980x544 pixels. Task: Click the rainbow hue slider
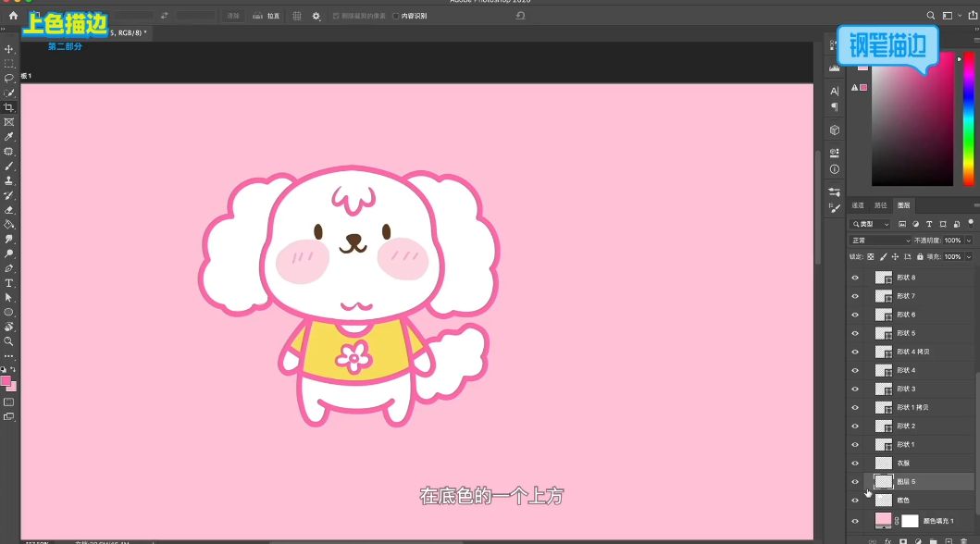tap(969, 118)
